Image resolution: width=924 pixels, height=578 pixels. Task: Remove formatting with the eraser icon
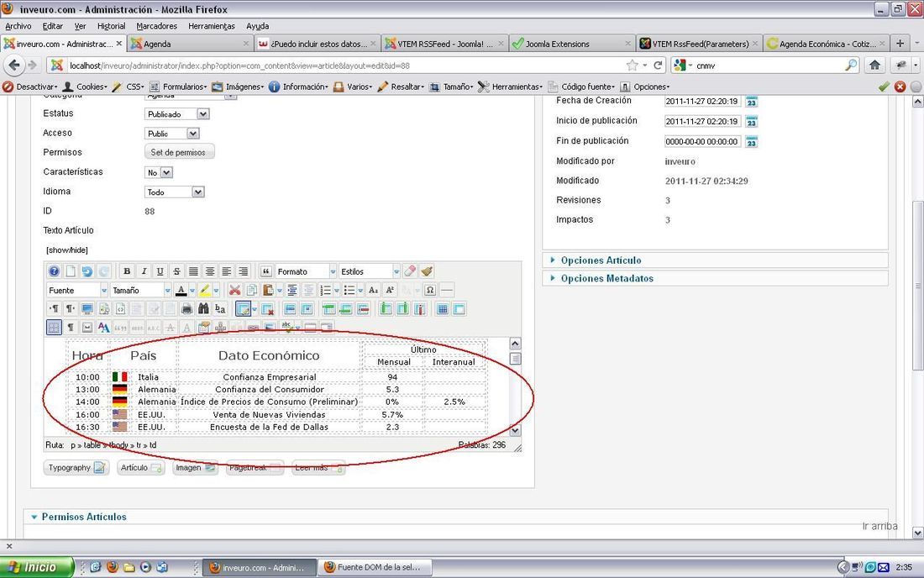pos(410,271)
